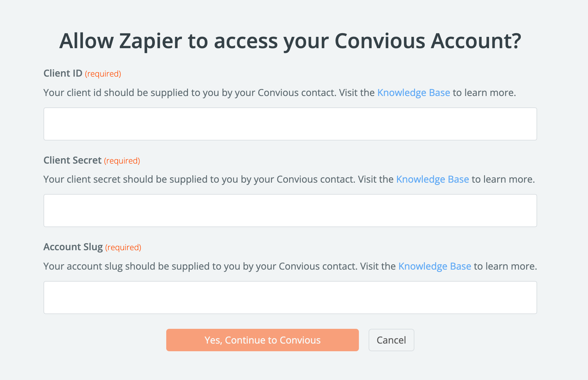Click the Client ID field label

[x=63, y=73]
